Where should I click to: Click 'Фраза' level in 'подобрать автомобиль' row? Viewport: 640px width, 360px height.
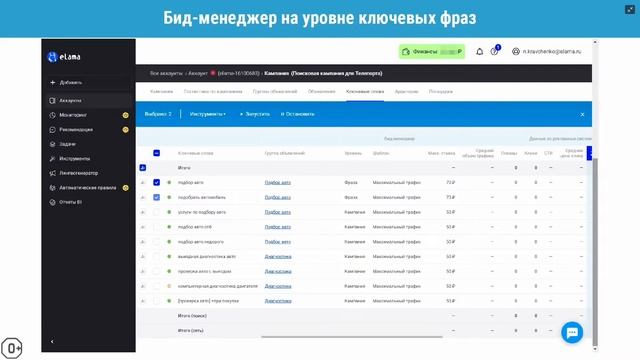click(x=351, y=198)
